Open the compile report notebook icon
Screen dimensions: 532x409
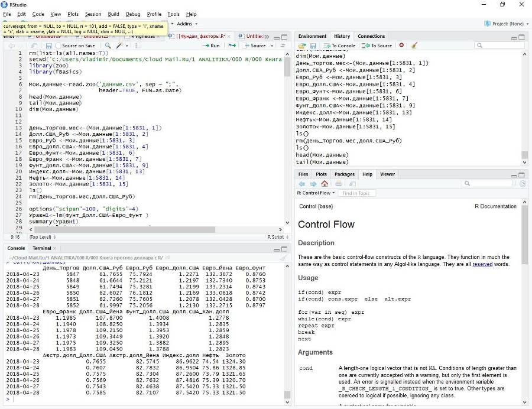(x=138, y=46)
